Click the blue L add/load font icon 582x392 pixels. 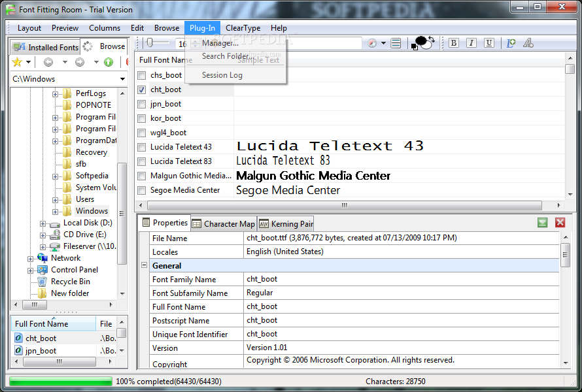tap(511, 43)
